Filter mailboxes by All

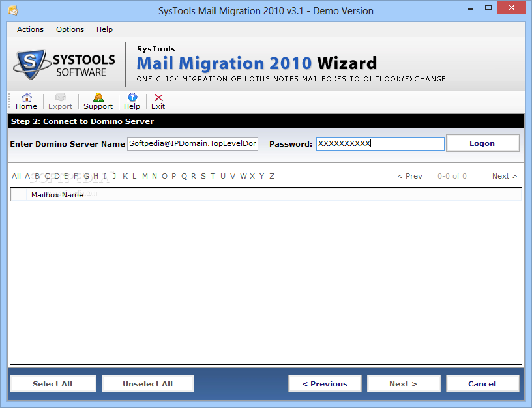16,176
